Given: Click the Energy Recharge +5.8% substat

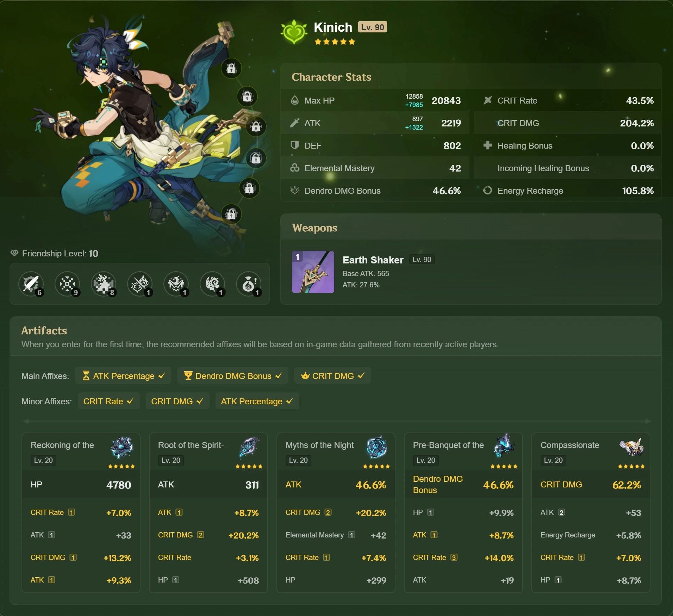Looking at the screenshot, I should click(591, 535).
